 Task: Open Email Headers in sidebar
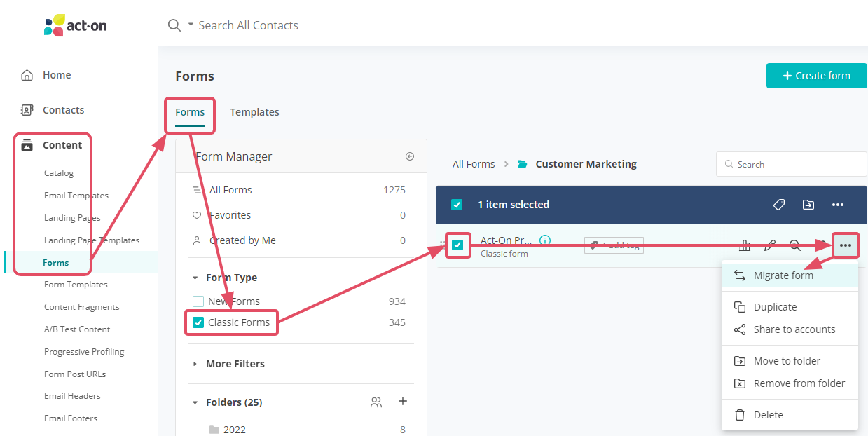pyautogui.click(x=72, y=396)
